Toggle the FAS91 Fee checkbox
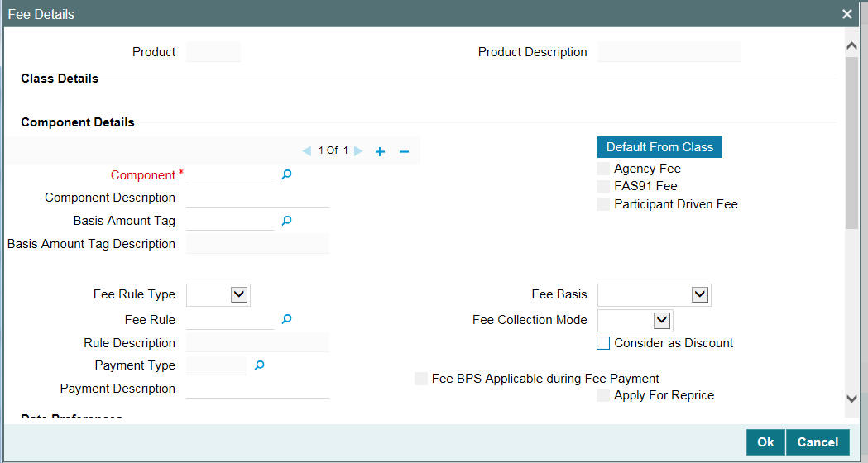868x463 pixels. pyautogui.click(x=603, y=186)
